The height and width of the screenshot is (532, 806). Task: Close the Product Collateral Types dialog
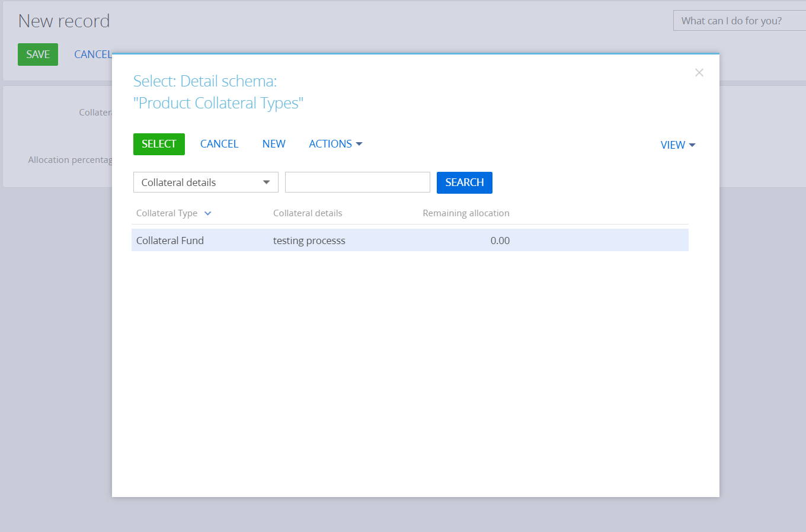699,73
